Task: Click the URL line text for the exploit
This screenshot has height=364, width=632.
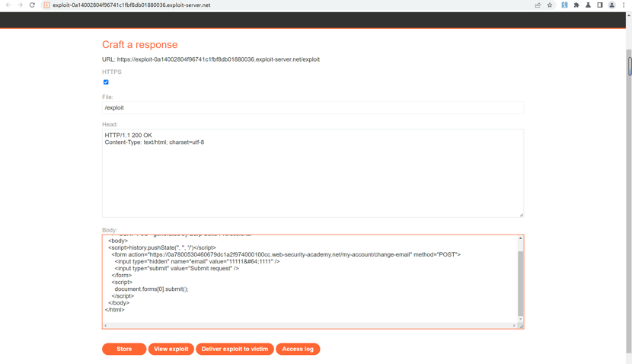Action: pos(211,59)
